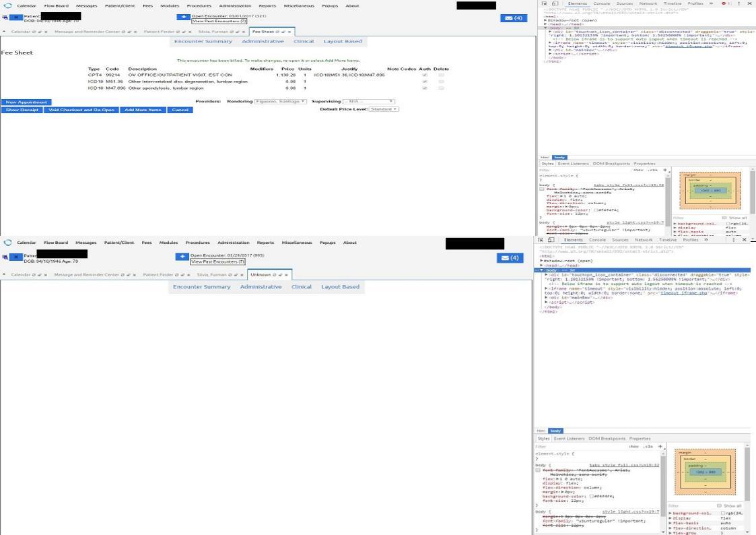This screenshot has width=756, height=535.
Task: Add new style rule plus icon, upper DevTools
Action: tap(665, 170)
